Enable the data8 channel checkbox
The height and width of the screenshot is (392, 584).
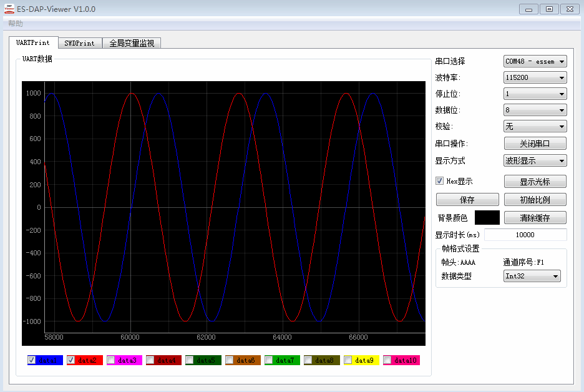308,360
